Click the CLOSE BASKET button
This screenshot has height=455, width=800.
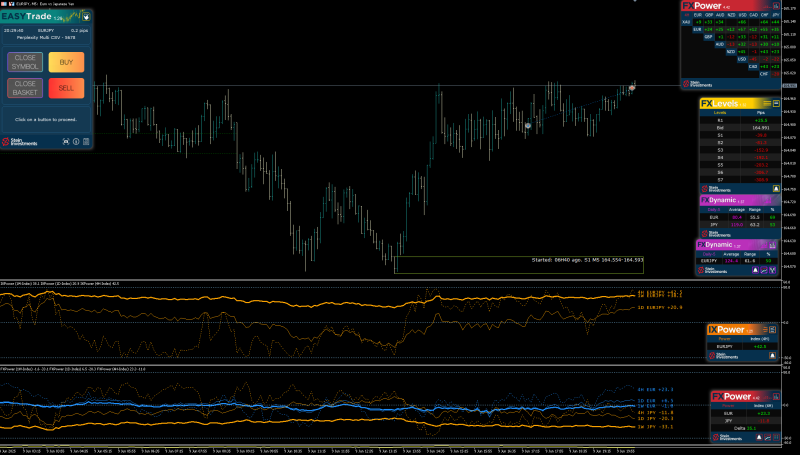[x=25, y=88]
